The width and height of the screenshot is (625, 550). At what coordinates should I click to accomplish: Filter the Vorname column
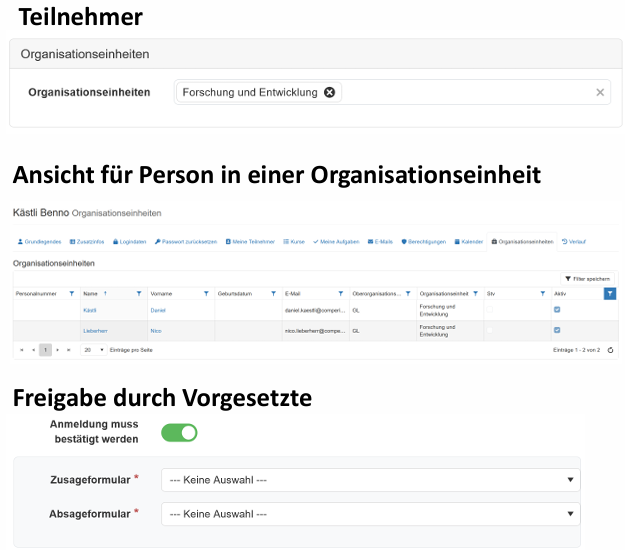point(206,294)
